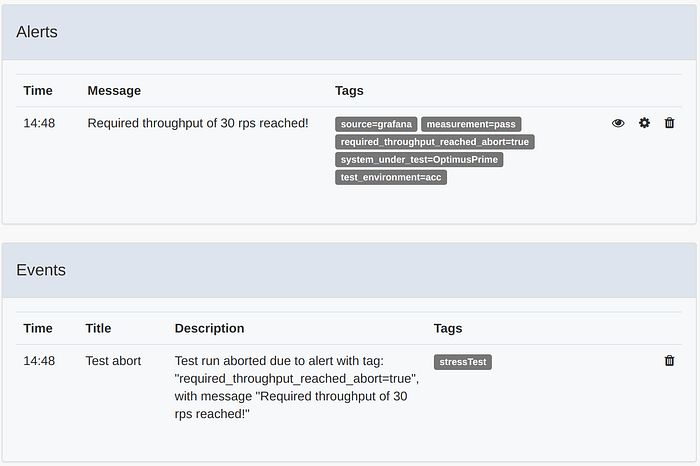
Task: Click the Alerts Message column header
Action: coord(114,91)
